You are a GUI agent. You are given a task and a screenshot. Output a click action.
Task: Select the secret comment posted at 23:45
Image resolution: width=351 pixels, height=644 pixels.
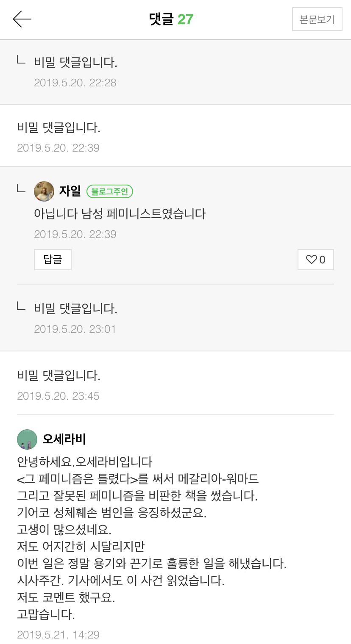58,376
